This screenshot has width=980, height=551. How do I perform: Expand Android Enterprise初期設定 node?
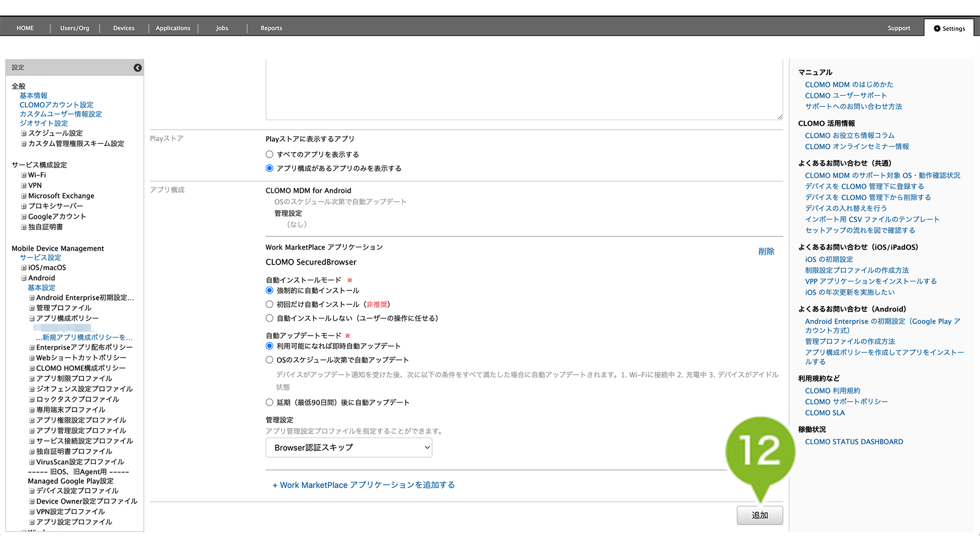coord(32,298)
